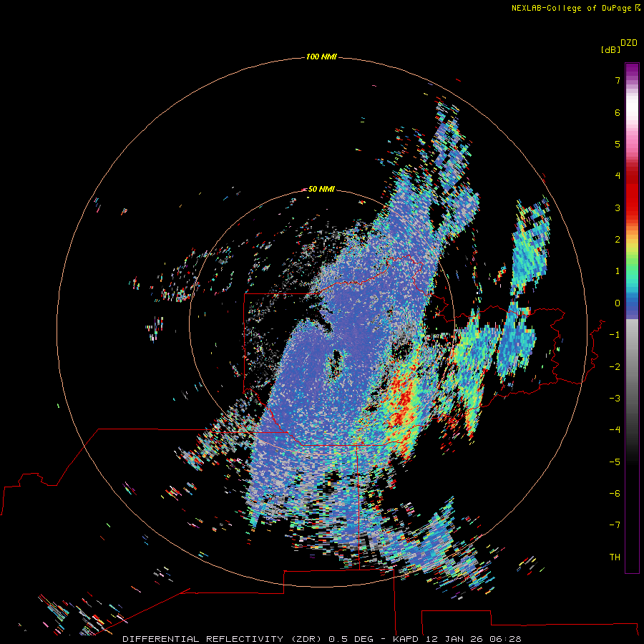The image size is (644, 644).
Task: Click the 0 value on the color scale
Action: tap(618, 303)
